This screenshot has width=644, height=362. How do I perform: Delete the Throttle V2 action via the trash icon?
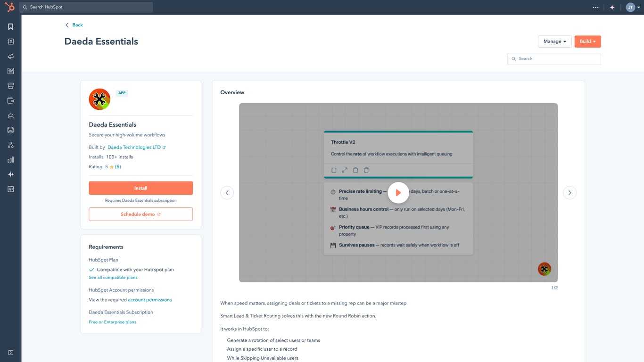[x=366, y=170]
